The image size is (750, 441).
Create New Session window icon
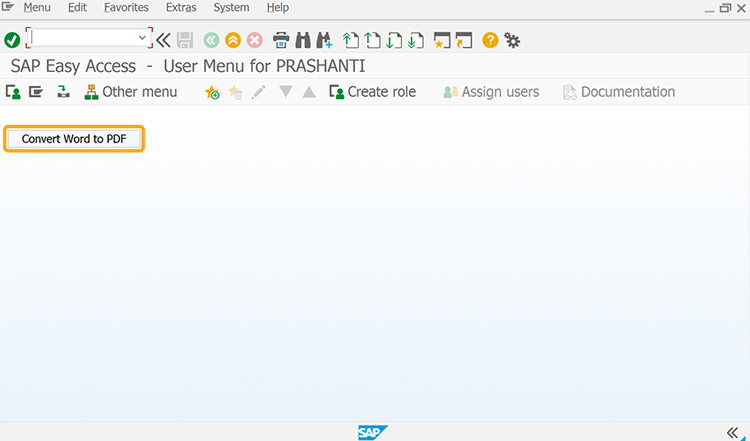pyautogui.click(x=442, y=40)
